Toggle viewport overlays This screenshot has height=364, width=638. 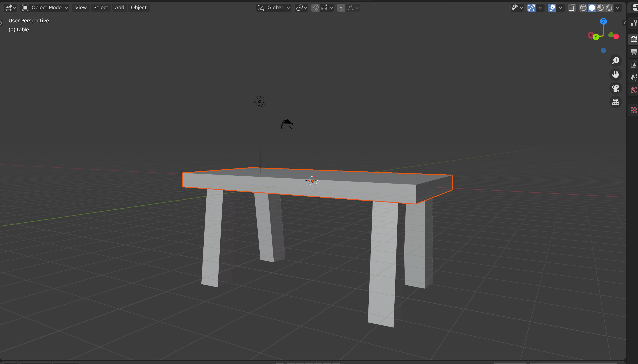pyautogui.click(x=552, y=8)
